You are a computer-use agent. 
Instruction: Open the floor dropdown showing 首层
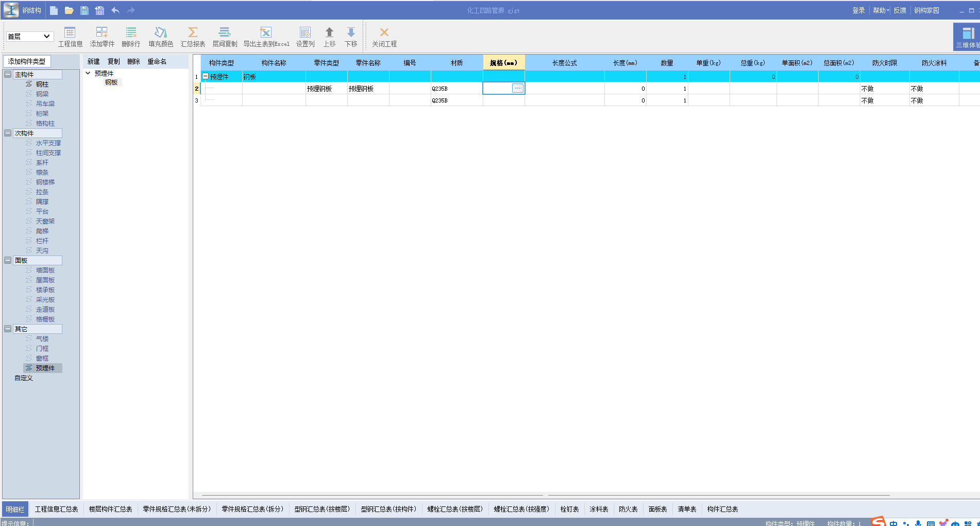tap(29, 37)
